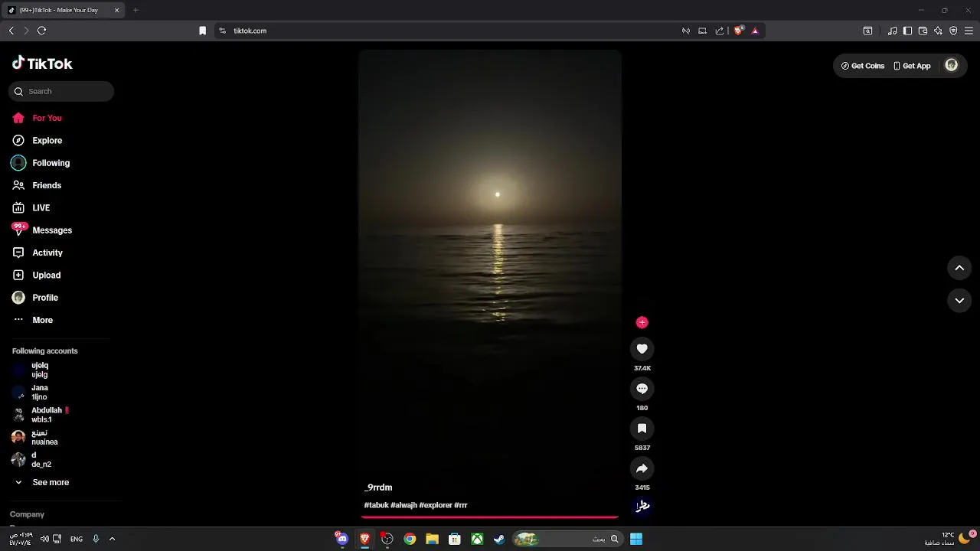
Task: Click the #tabuk hashtag
Action: point(376,505)
